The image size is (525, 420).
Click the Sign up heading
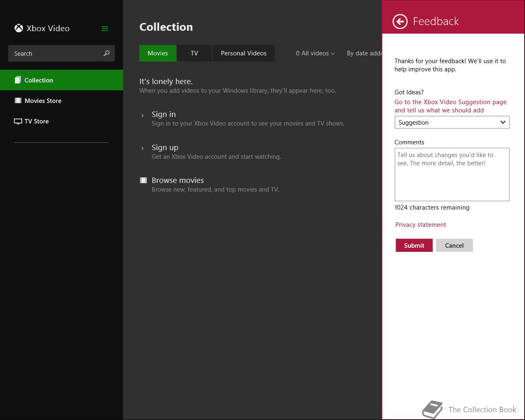point(165,147)
